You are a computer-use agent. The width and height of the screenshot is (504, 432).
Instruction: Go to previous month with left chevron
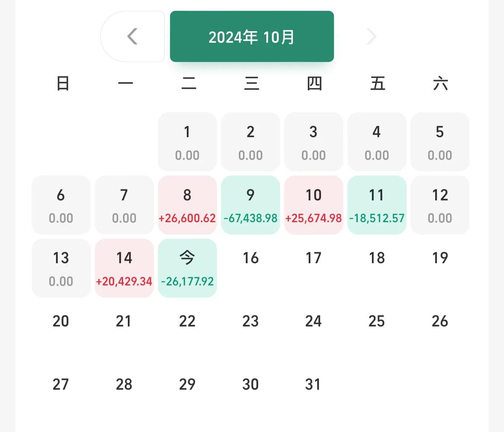point(133,37)
